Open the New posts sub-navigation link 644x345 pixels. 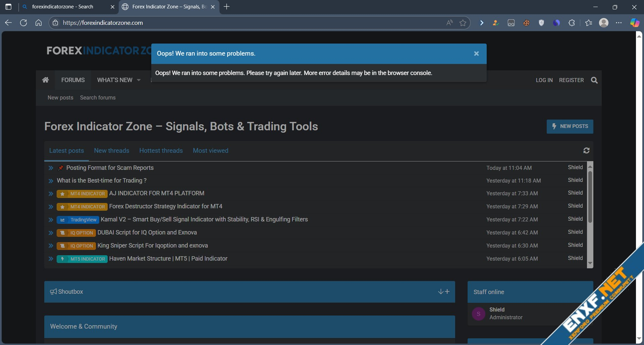tap(60, 97)
